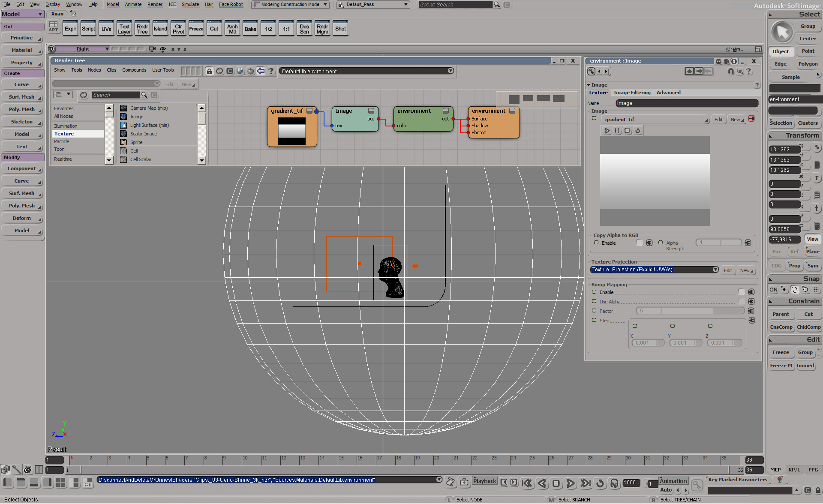
Task: Click Edit button next to gradient_tif
Action: coord(718,120)
